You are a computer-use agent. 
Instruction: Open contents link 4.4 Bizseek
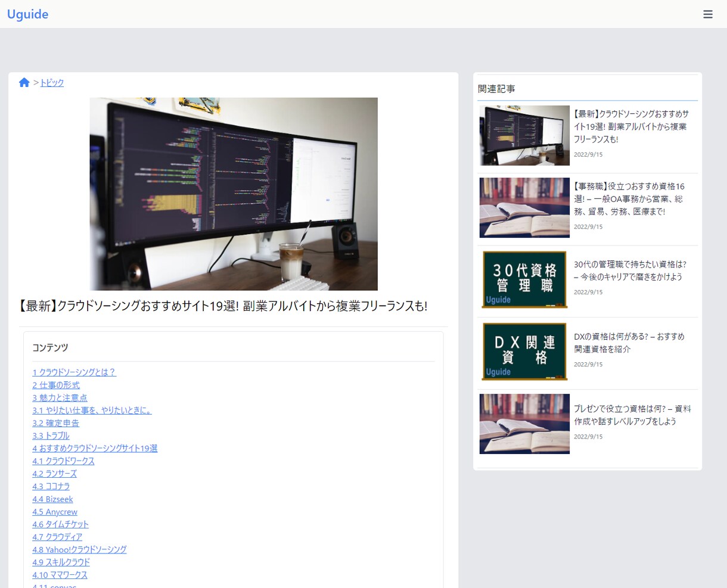pos(52,499)
